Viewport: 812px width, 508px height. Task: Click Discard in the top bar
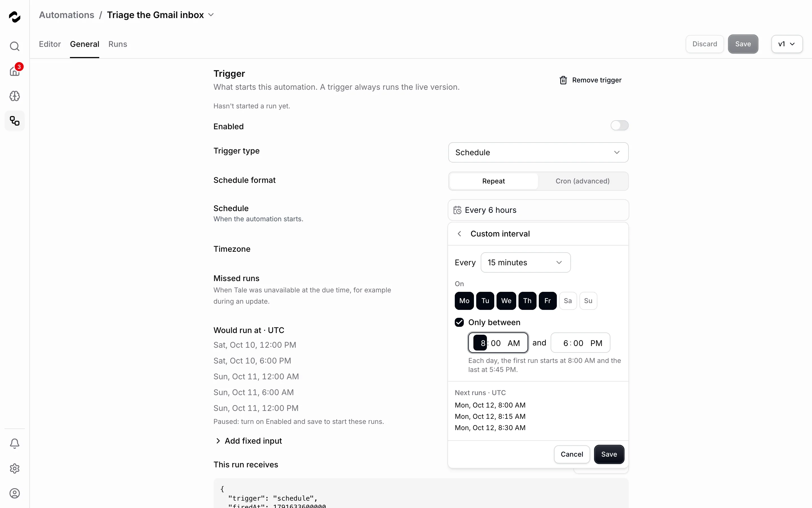point(705,44)
